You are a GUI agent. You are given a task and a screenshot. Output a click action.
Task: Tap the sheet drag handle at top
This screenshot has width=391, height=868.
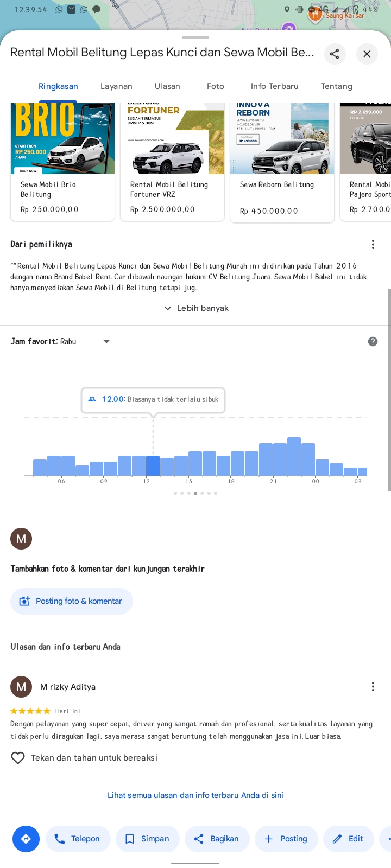(195, 37)
